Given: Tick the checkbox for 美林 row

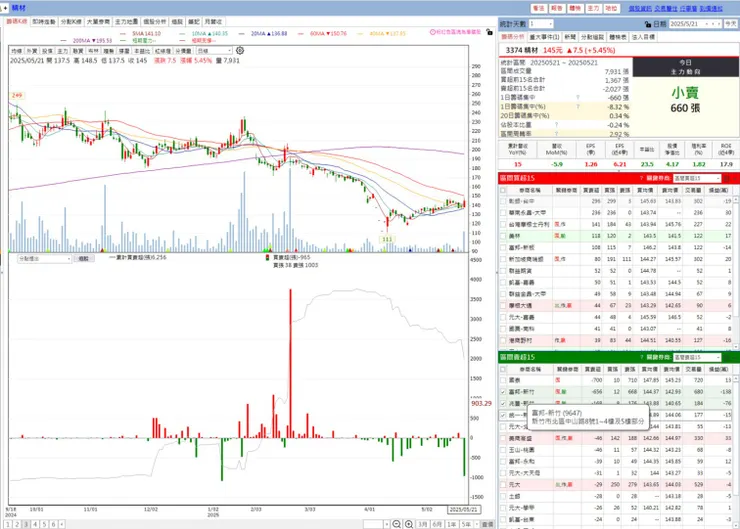Looking at the screenshot, I should tap(503, 236).
